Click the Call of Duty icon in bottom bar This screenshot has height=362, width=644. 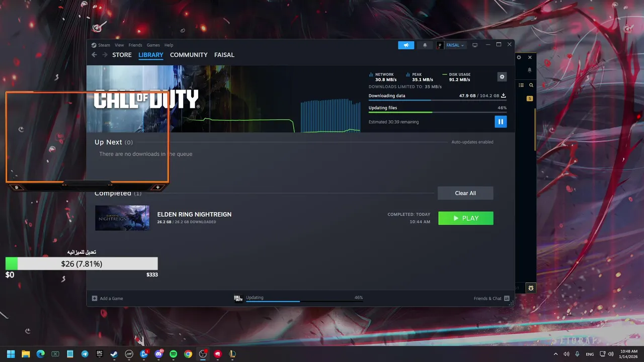coord(238,298)
